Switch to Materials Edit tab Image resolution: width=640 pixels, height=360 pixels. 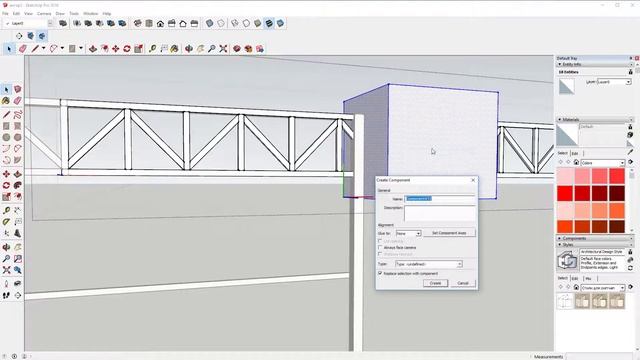click(x=575, y=153)
